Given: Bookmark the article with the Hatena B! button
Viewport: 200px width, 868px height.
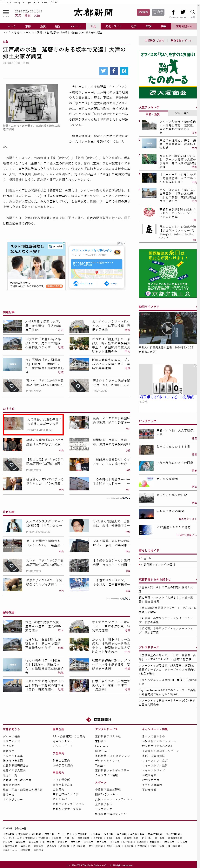Looking at the screenshot, I should pyautogui.click(x=124, y=71).
